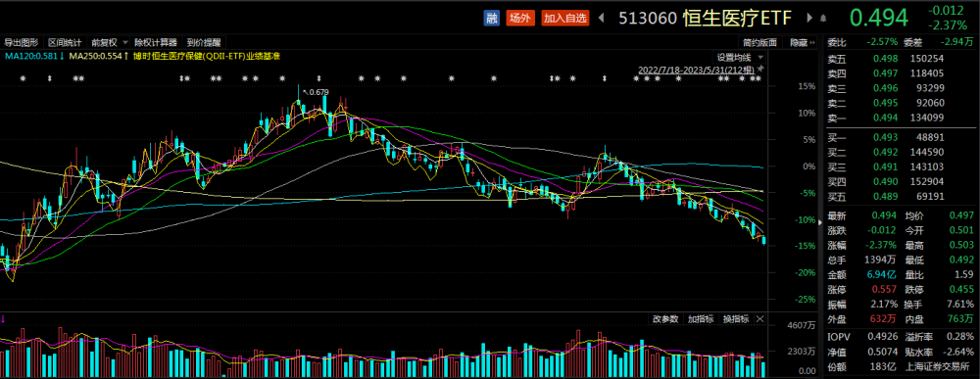The height and width of the screenshot is (379, 980).
Task: Open the 区间统计 range statistics menu
Action: pyautogui.click(x=65, y=42)
